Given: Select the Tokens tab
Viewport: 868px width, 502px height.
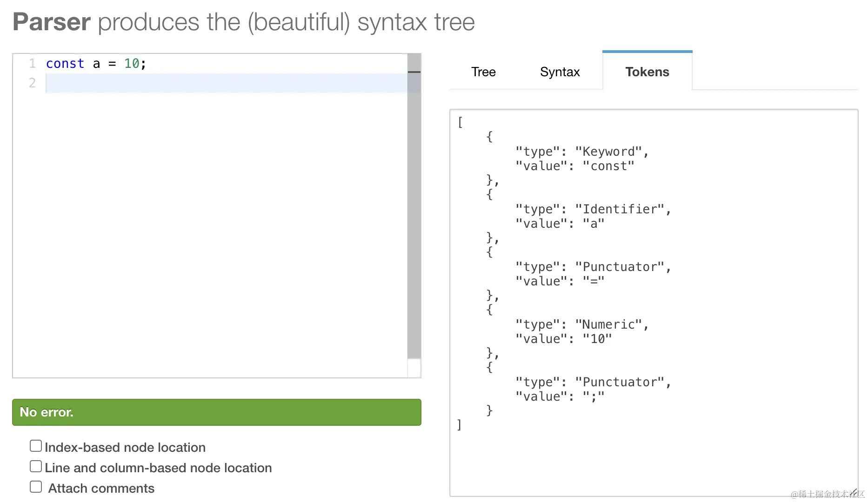Looking at the screenshot, I should click(647, 71).
